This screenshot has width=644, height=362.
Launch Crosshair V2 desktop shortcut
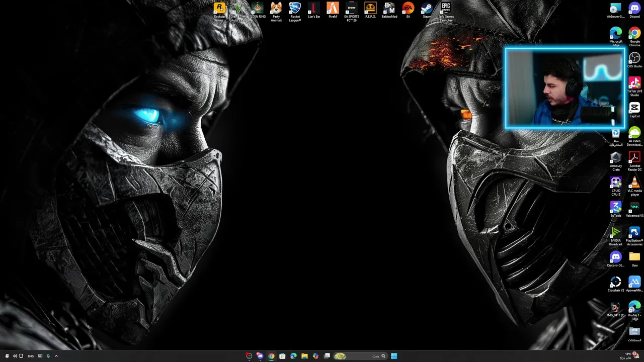[x=616, y=284]
